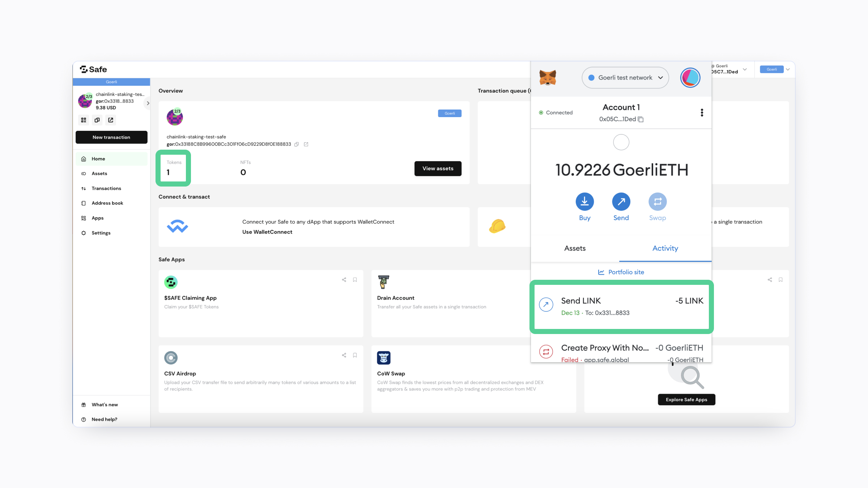
Task: Open Need help? link
Action: coord(111,419)
